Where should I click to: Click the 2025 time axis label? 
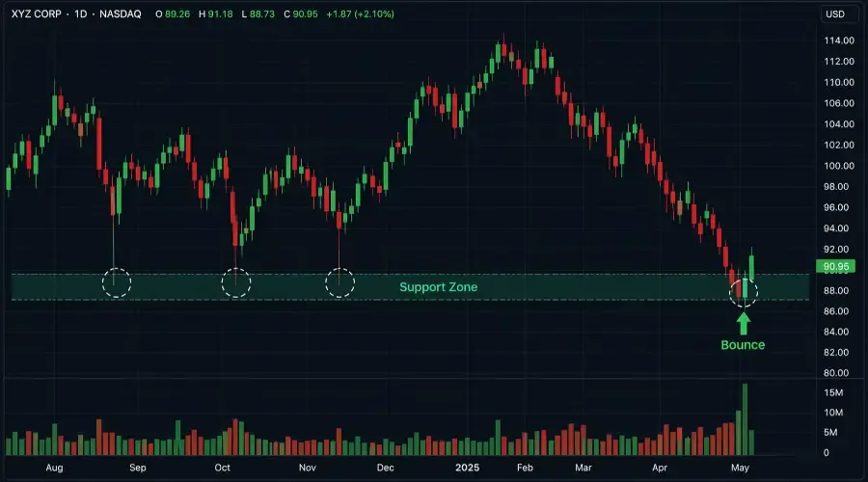(467, 468)
